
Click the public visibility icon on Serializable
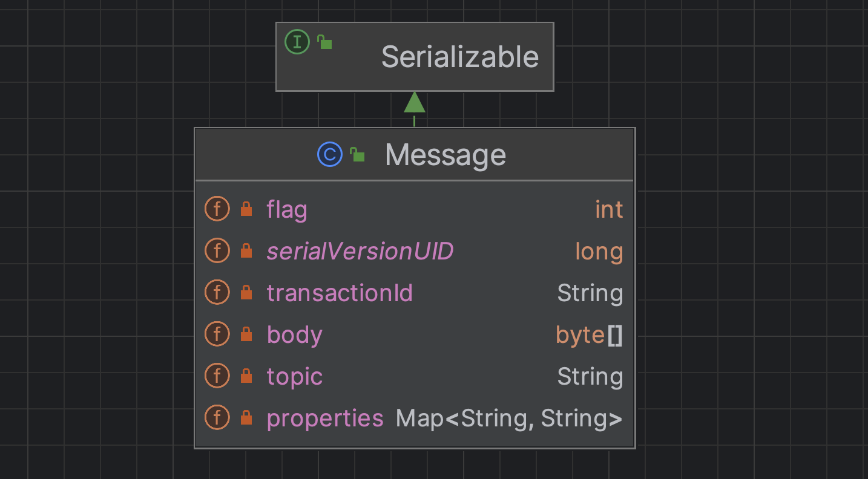tap(325, 42)
